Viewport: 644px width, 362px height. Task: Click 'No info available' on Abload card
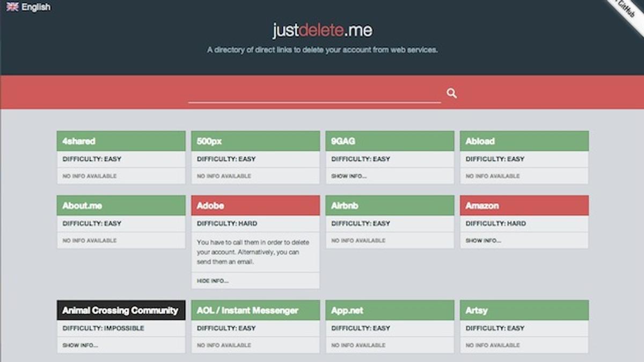493,176
